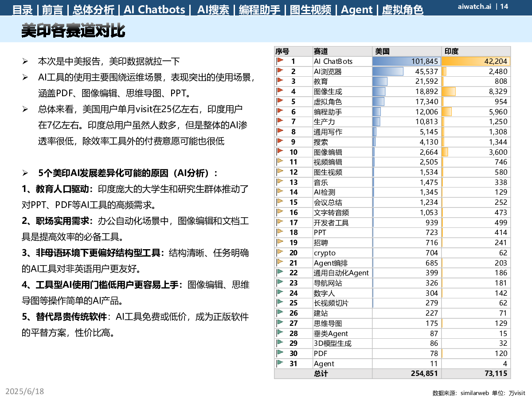The height and width of the screenshot is (399, 532).
Task: Click the green flag beside 长视频切片
Action: point(280,303)
